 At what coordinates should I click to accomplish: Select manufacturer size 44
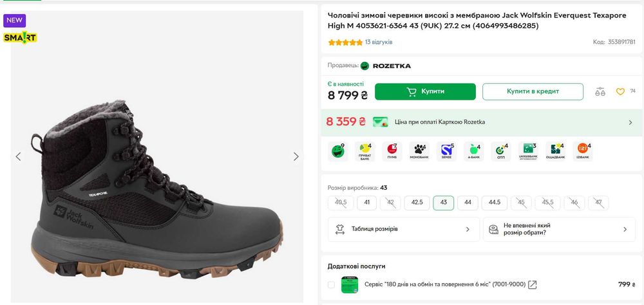tap(468, 203)
